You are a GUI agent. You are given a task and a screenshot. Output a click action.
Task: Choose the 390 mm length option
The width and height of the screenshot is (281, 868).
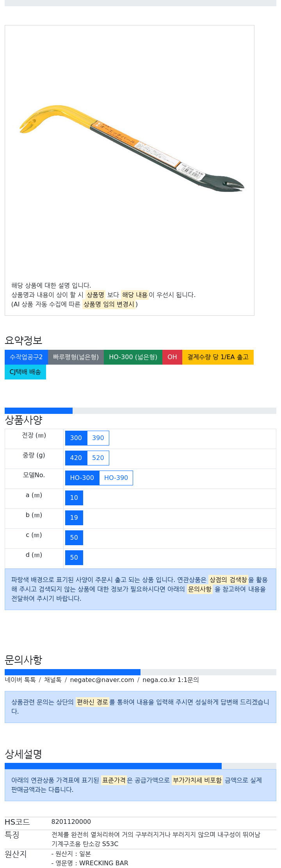tap(98, 438)
